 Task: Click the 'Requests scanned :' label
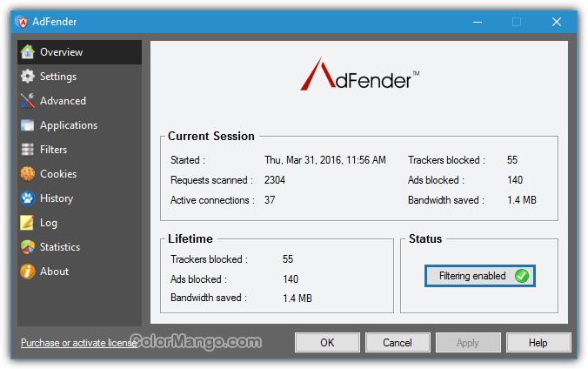pyautogui.click(x=212, y=180)
